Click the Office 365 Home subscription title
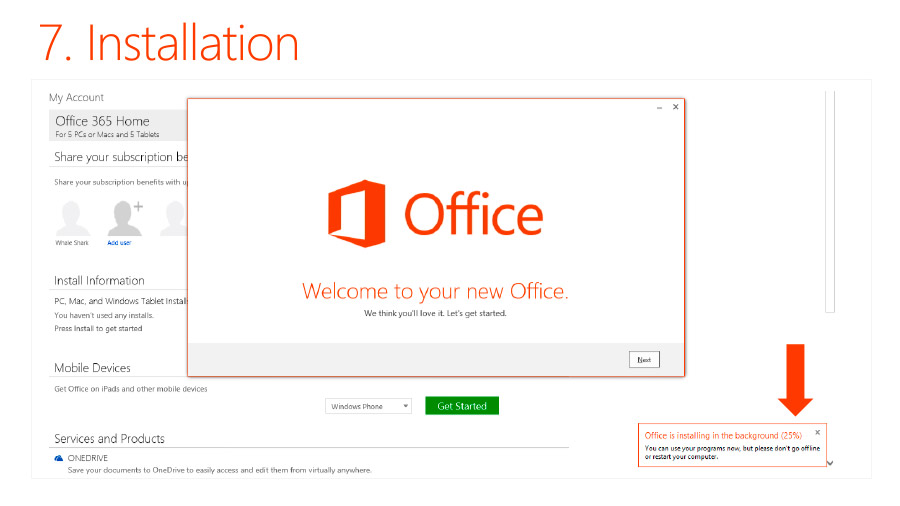This screenshot has height=506, width=900. tap(102, 121)
